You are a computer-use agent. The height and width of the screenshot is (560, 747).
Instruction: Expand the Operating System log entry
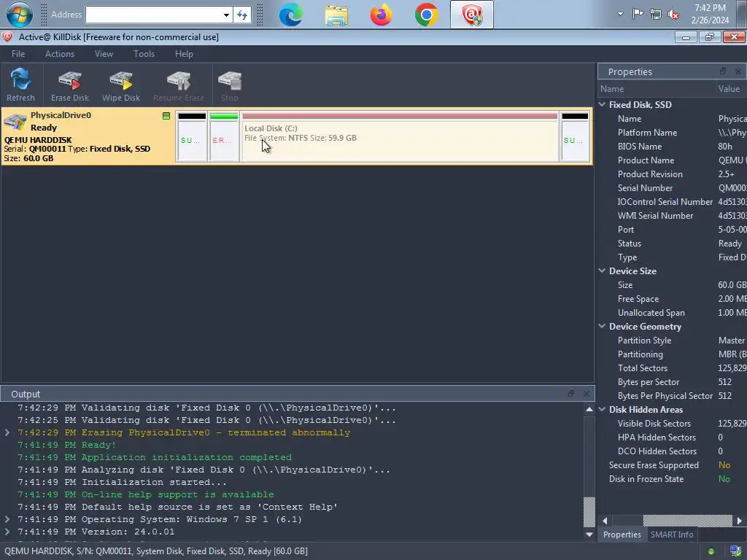pyautogui.click(x=7, y=519)
